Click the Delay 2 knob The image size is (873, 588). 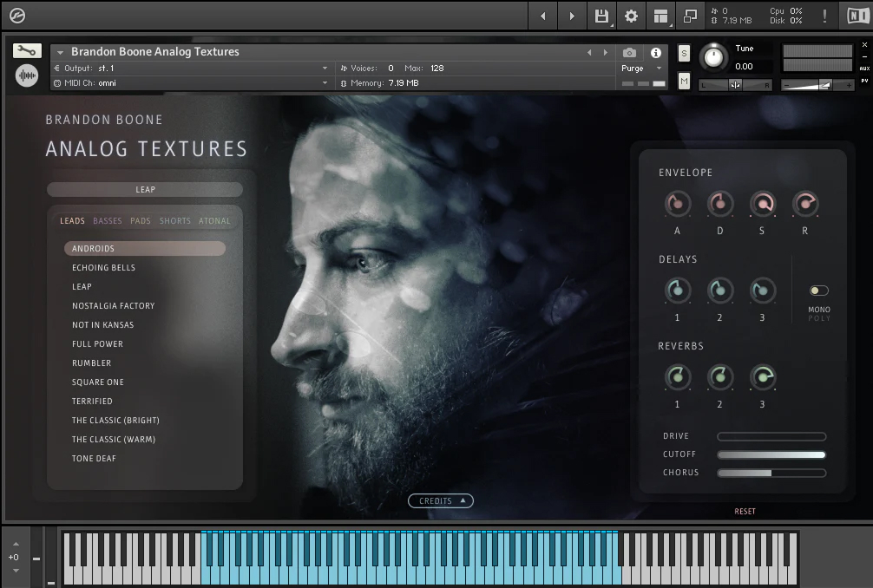[x=719, y=291]
